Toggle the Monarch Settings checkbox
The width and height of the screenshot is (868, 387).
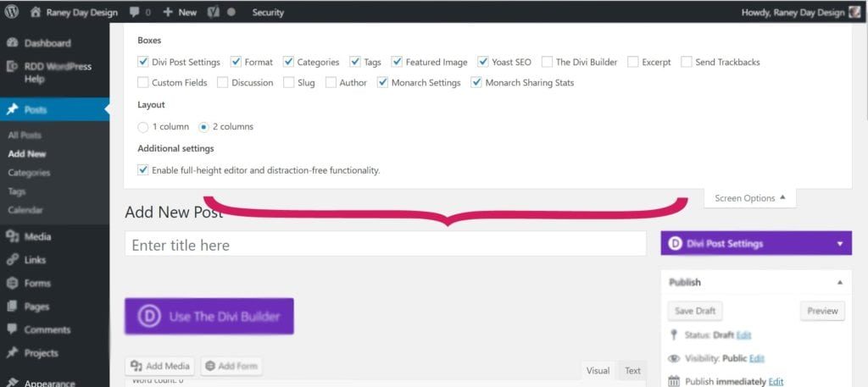coord(382,82)
